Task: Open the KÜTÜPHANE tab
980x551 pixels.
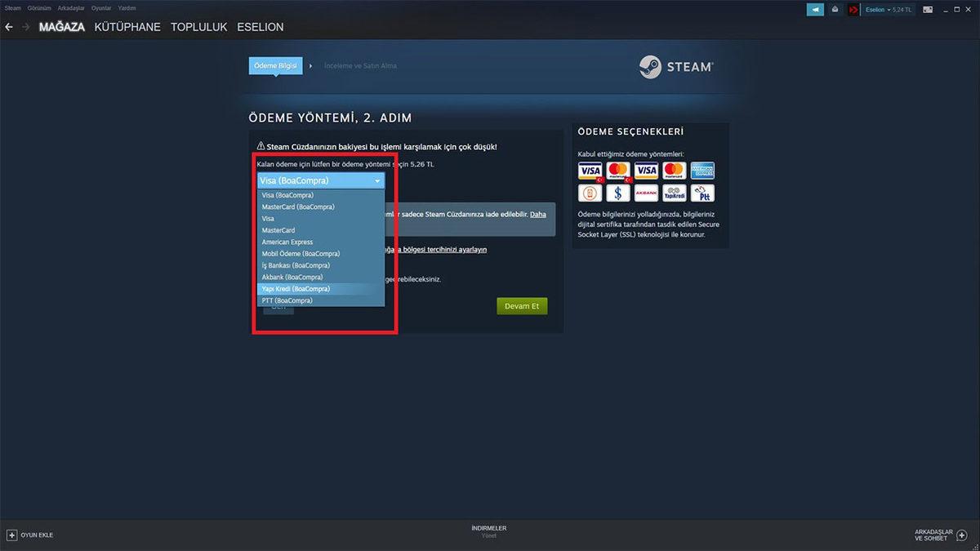Action: 127,27
